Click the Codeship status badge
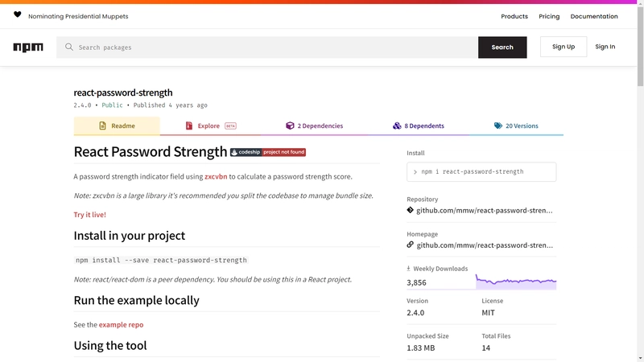This screenshot has width=644, height=362. tap(268, 152)
